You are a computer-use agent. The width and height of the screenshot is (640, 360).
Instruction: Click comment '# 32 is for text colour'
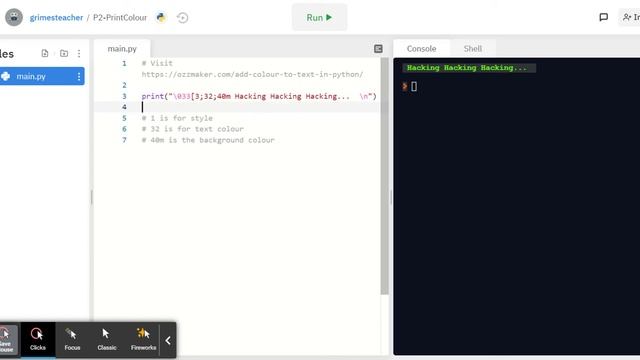(193, 129)
